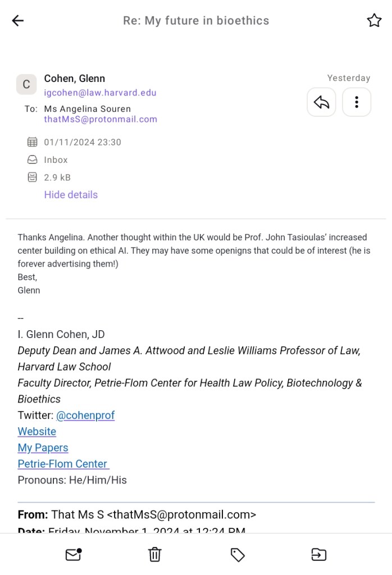Screen dimensions: 392x575
Task: Tap the reply arrow button
Action: coord(321,102)
